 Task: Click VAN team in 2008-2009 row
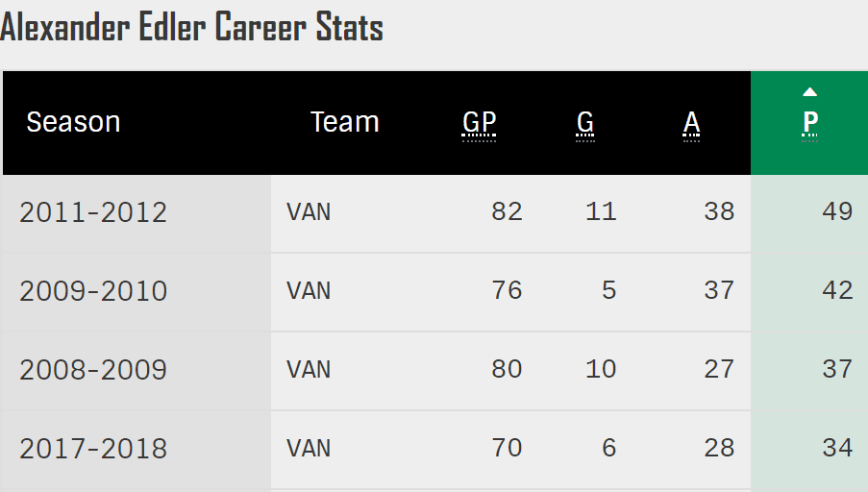coord(309,370)
